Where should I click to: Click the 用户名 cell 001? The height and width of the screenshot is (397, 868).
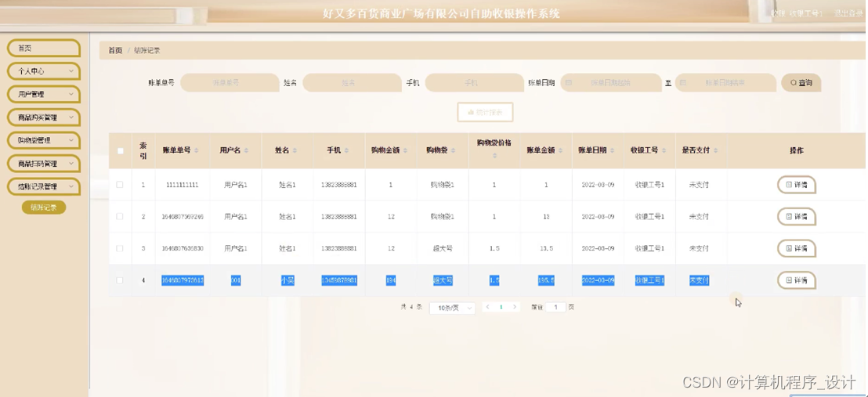click(x=236, y=281)
